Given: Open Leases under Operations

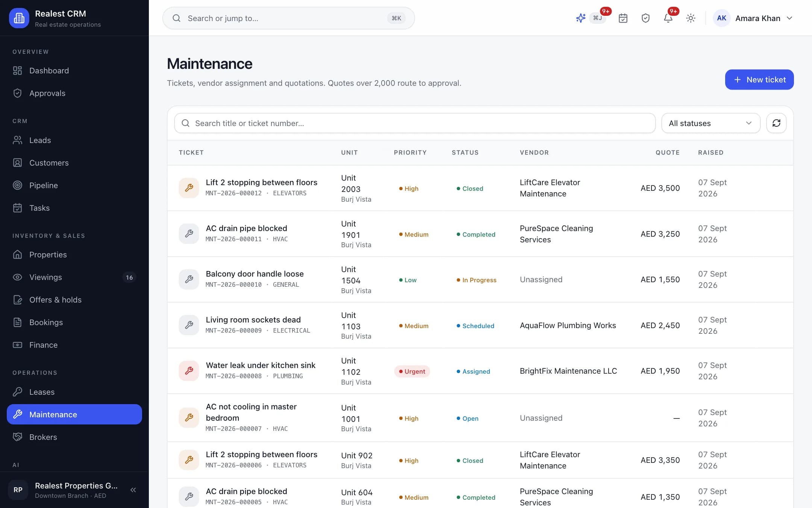Looking at the screenshot, I should (74, 392).
